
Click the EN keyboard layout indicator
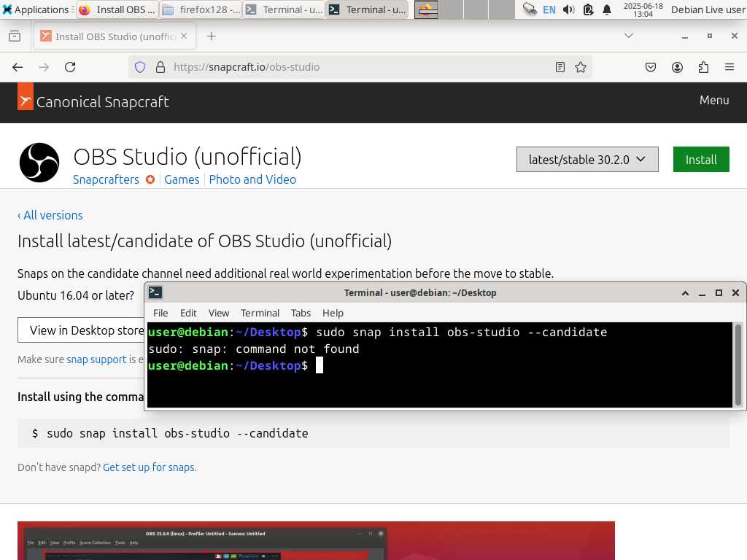coord(549,9)
